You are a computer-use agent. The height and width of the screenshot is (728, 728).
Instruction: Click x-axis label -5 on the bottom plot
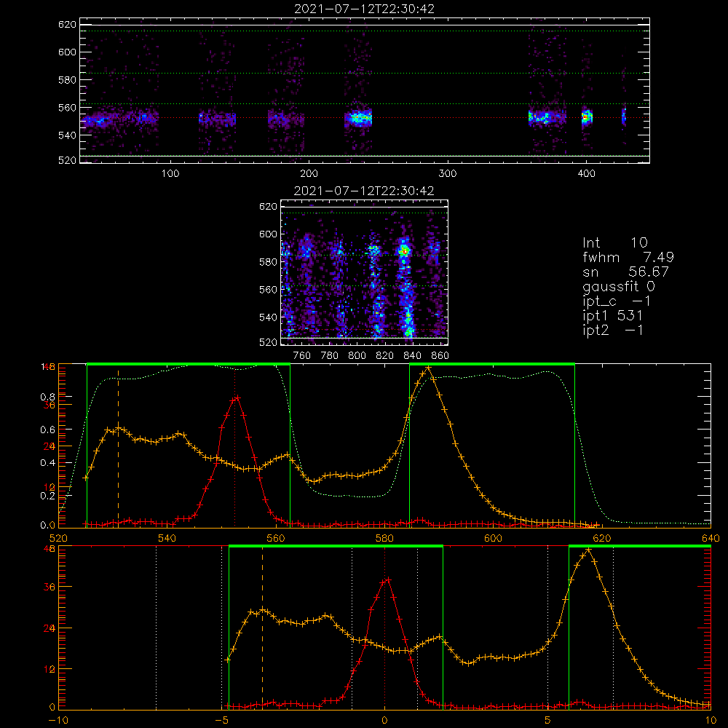(222, 720)
